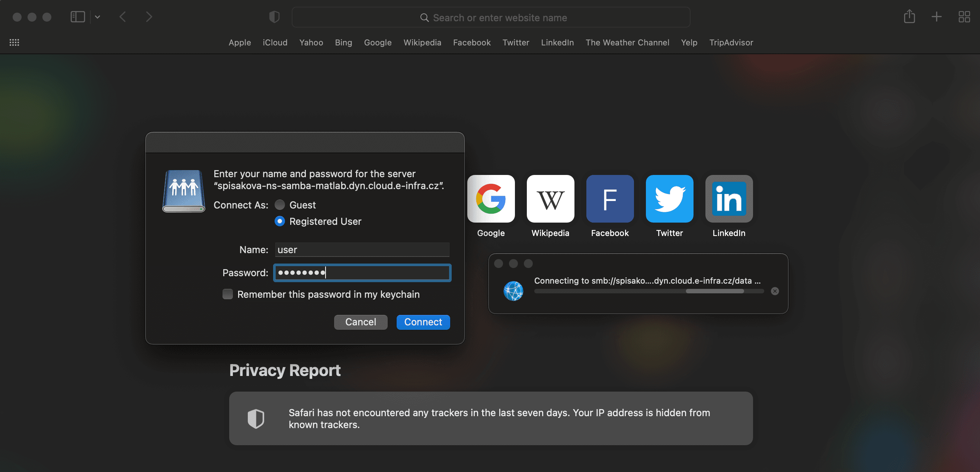Select the Registered User radio button

(x=280, y=221)
